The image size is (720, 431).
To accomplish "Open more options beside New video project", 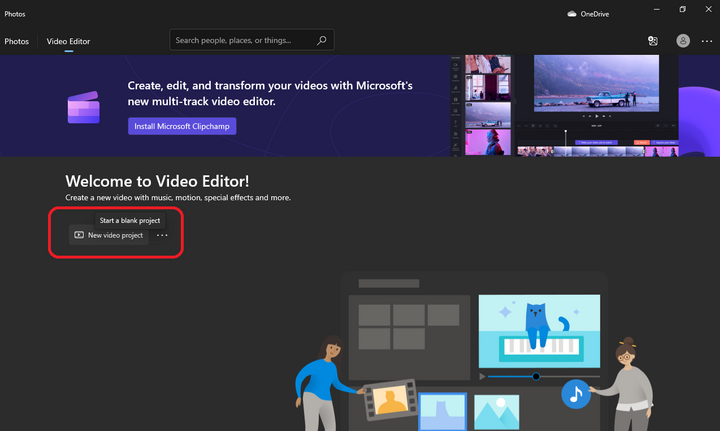I will [x=162, y=235].
